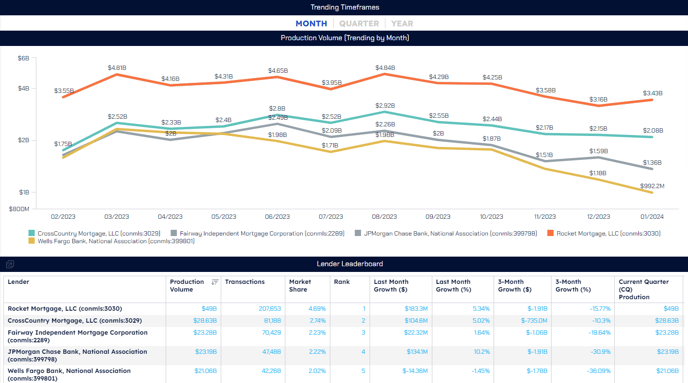Sort by Last Month Growth (%) header

pyautogui.click(x=453, y=286)
